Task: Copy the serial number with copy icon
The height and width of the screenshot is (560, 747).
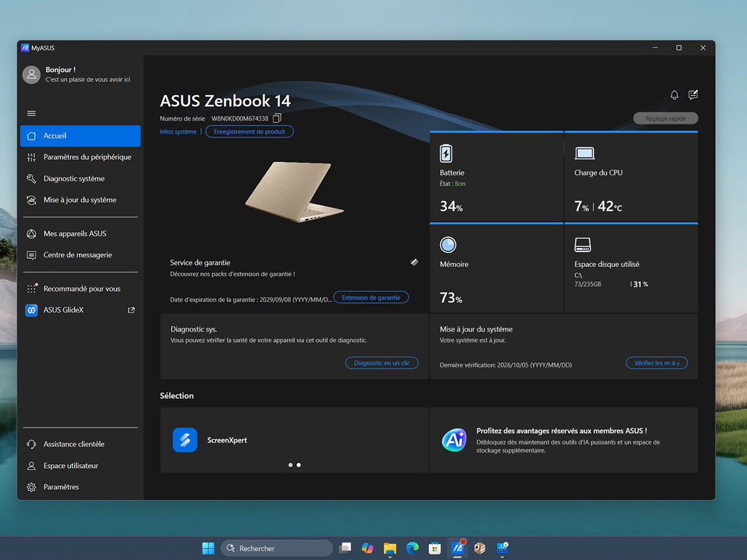Action: (277, 118)
